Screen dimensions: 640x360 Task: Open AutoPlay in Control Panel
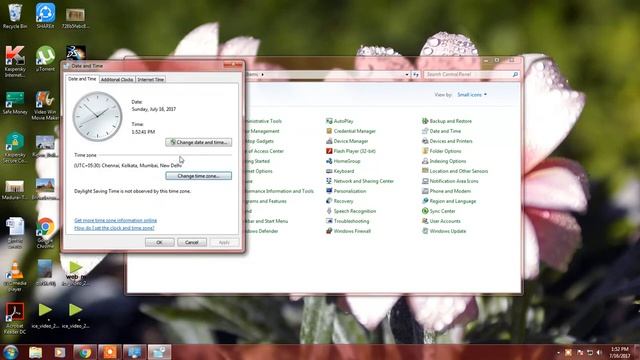pos(340,121)
